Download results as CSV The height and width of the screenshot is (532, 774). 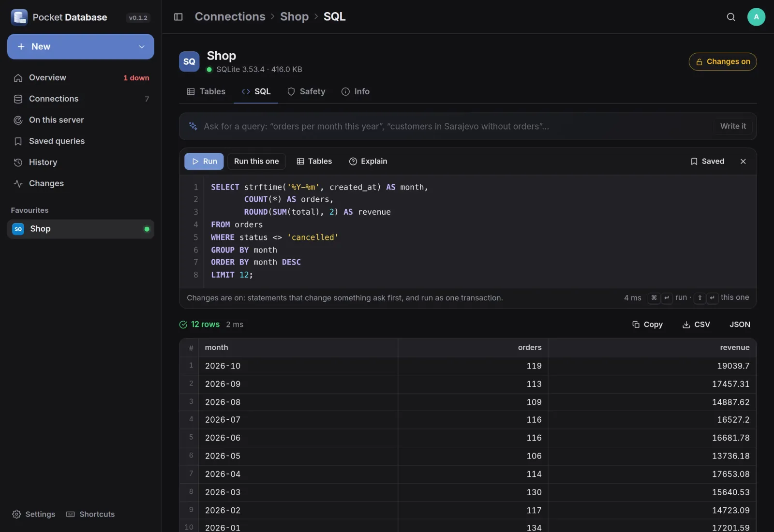pyautogui.click(x=696, y=325)
